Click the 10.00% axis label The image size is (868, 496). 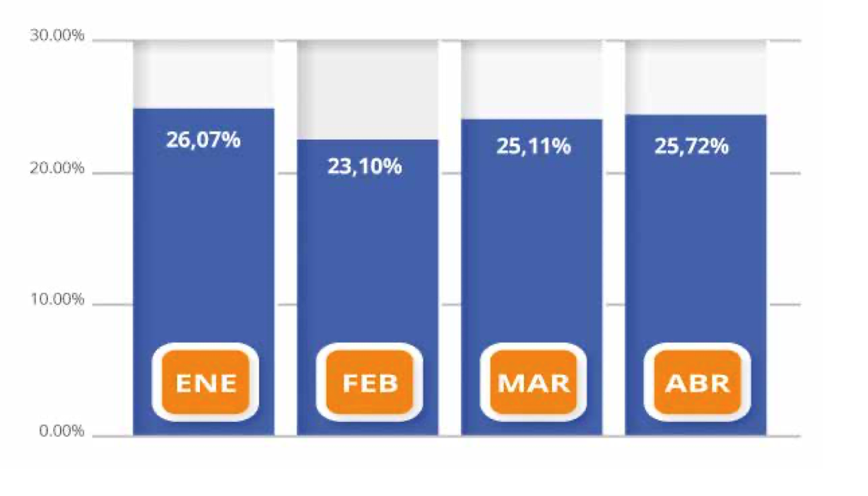pos(57,300)
